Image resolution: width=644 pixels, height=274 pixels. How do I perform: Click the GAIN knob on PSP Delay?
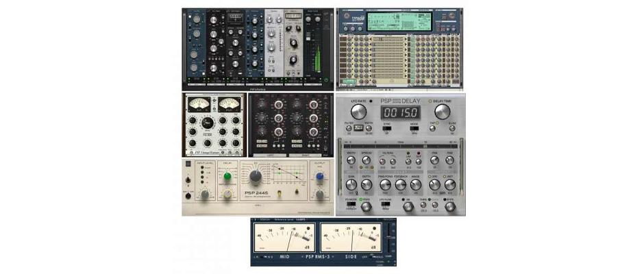[351, 185]
